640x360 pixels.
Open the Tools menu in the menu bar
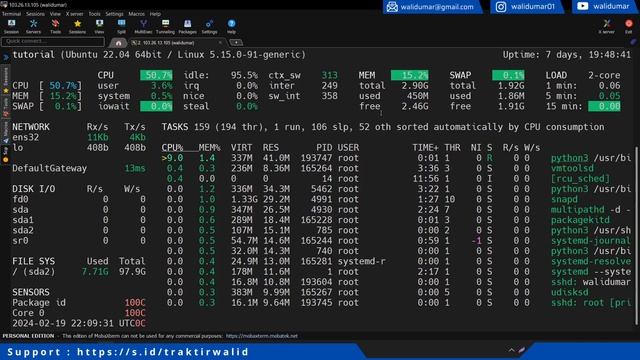(94, 14)
